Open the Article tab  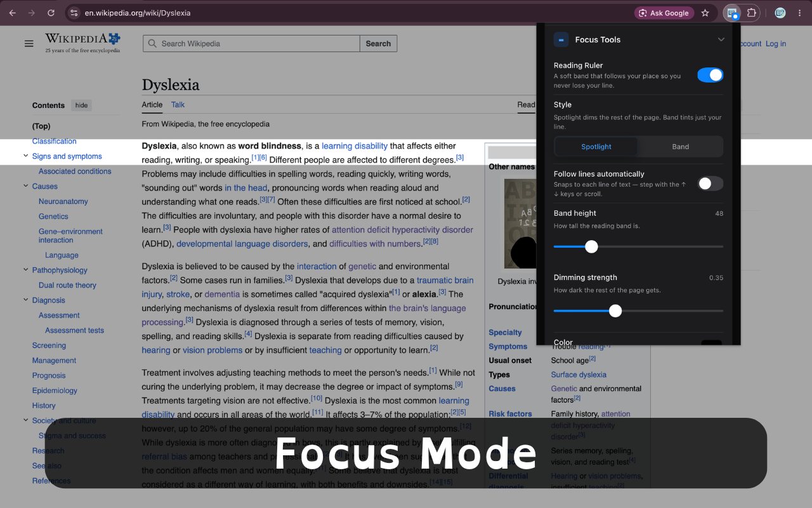152,105
